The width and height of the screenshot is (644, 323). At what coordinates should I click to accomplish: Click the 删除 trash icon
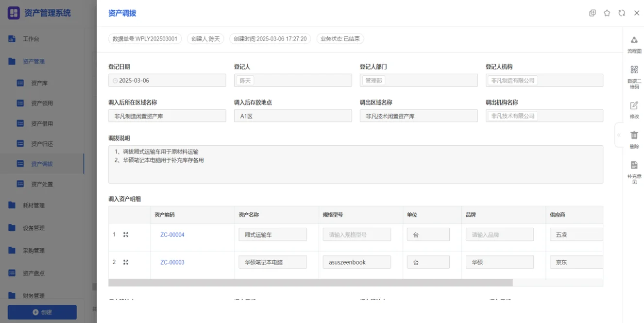pyautogui.click(x=634, y=136)
